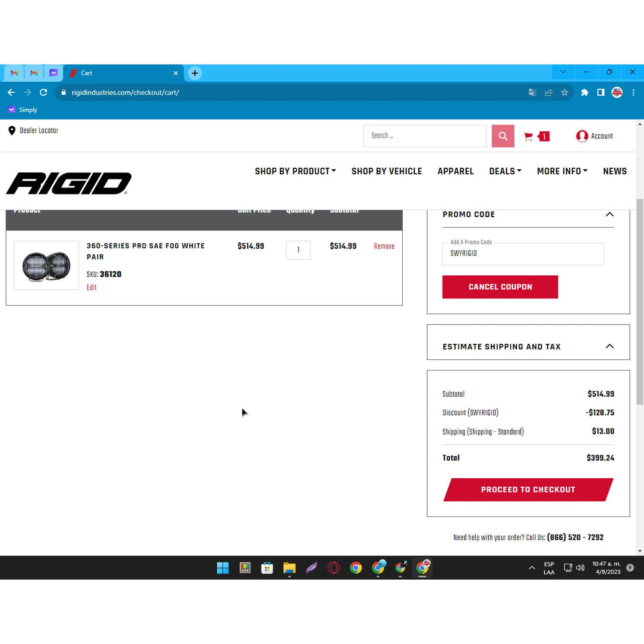Screen dimensions: 644x644
Task: Open the News menu item
Action: tap(615, 171)
